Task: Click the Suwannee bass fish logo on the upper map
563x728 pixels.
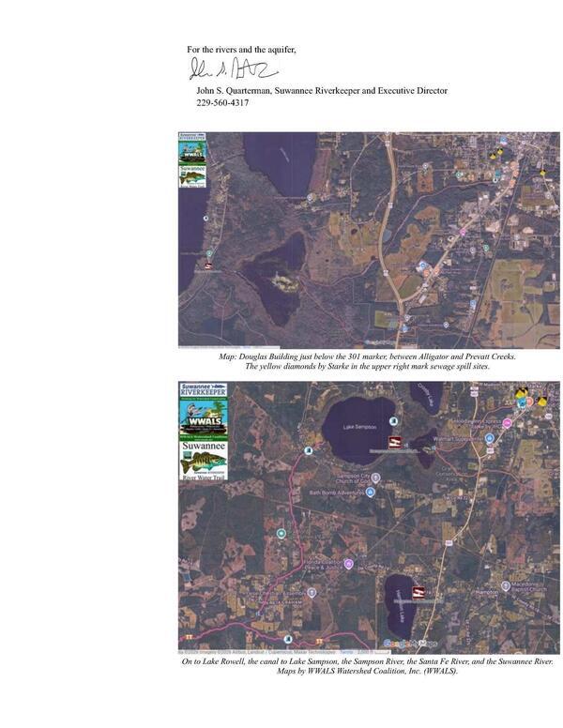Action: click(x=192, y=177)
